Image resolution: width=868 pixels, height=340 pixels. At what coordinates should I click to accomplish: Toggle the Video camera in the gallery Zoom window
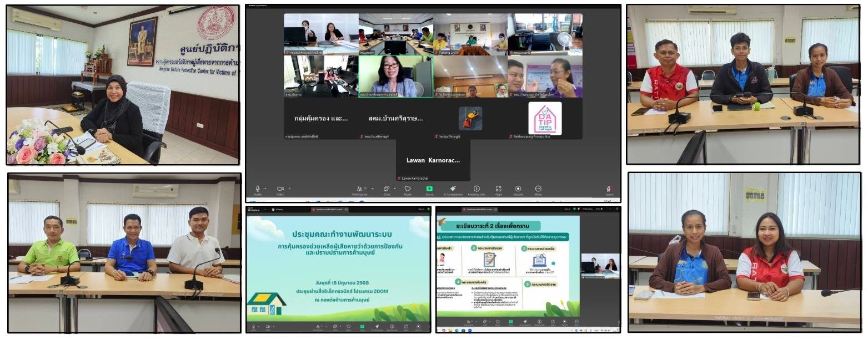280,190
